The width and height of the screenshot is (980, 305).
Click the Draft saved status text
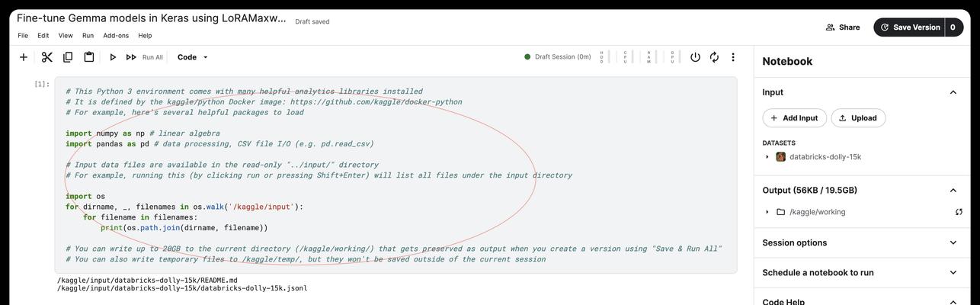[x=312, y=22]
